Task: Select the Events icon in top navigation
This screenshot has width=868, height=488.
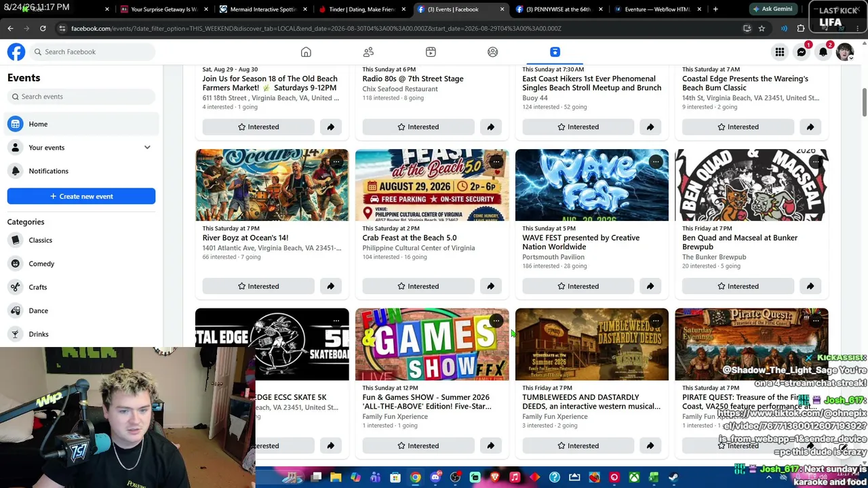Action: 555,52
